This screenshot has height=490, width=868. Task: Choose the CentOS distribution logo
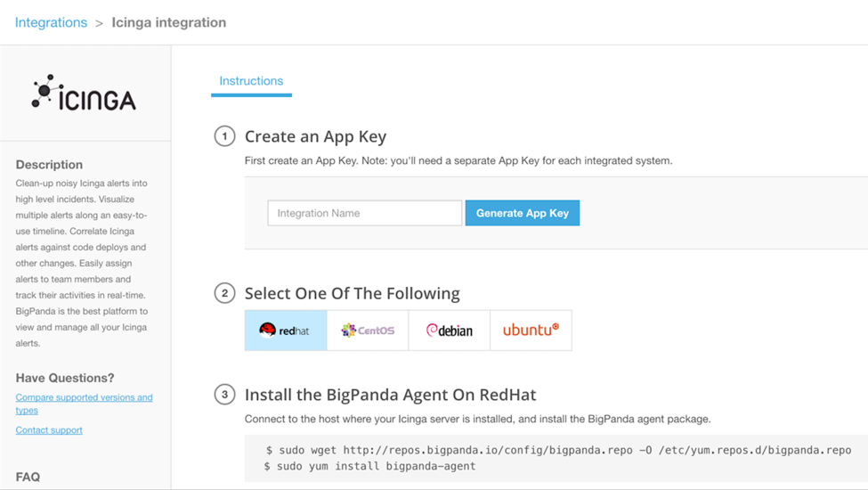[368, 331]
